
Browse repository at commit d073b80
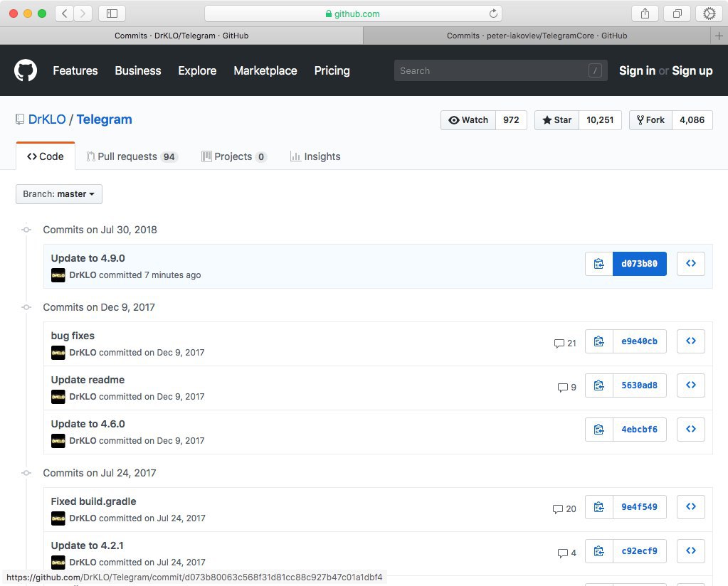690,263
